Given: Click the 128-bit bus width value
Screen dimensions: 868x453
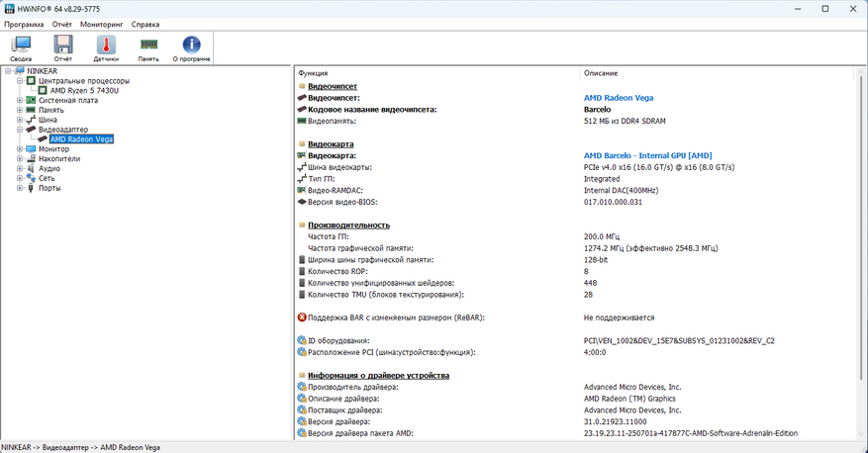Looking at the screenshot, I should point(596,259).
